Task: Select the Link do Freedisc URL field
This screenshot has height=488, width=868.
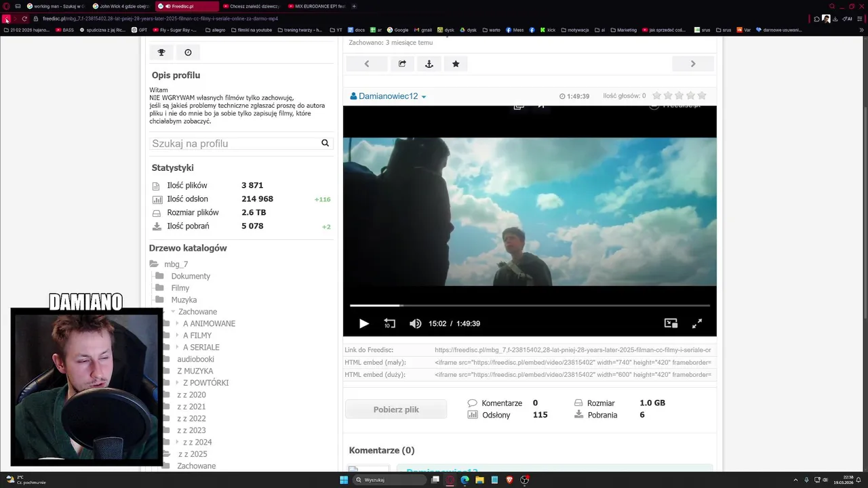Action: point(573,350)
